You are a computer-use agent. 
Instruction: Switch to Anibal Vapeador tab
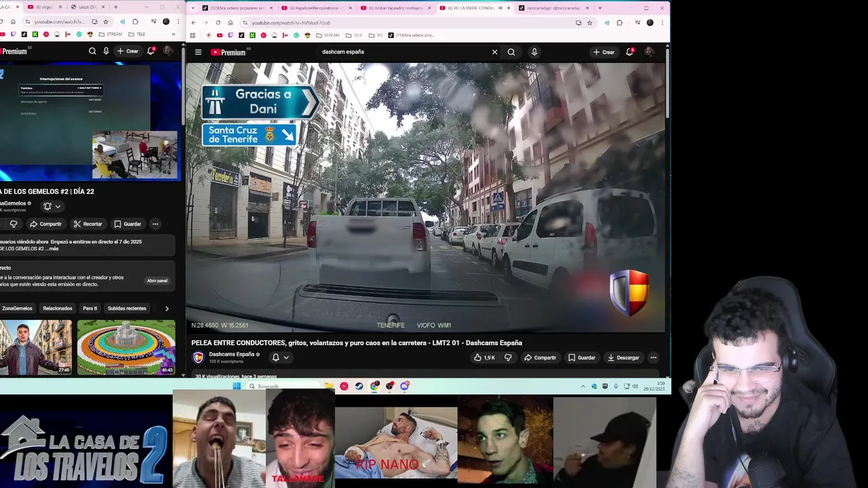click(x=396, y=8)
